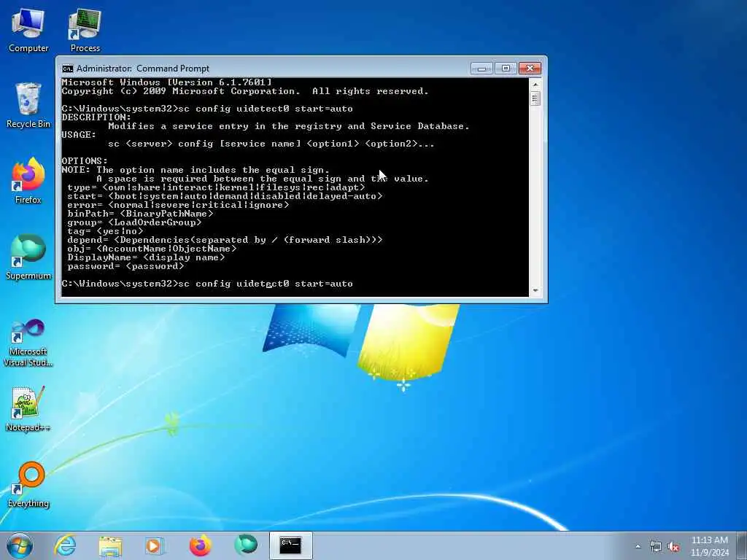The image size is (747, 560).
Task: Click the 'Microsoft Windows [Version 6.1.7601]' line
Action: pos(167,82)
